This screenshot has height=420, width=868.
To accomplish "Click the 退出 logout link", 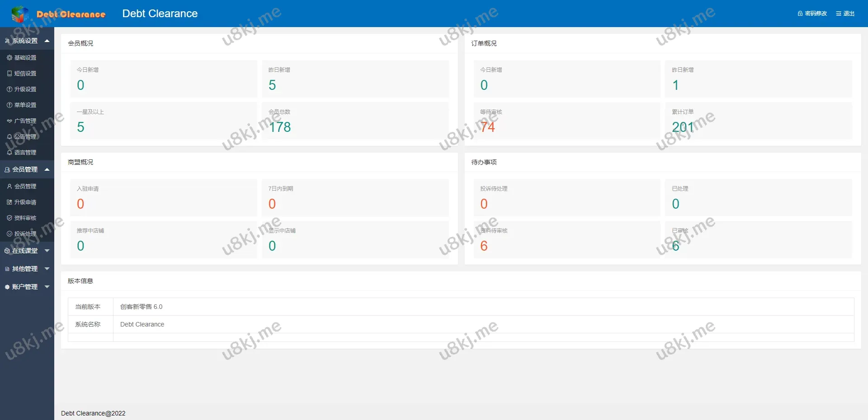I will point(845,14).
